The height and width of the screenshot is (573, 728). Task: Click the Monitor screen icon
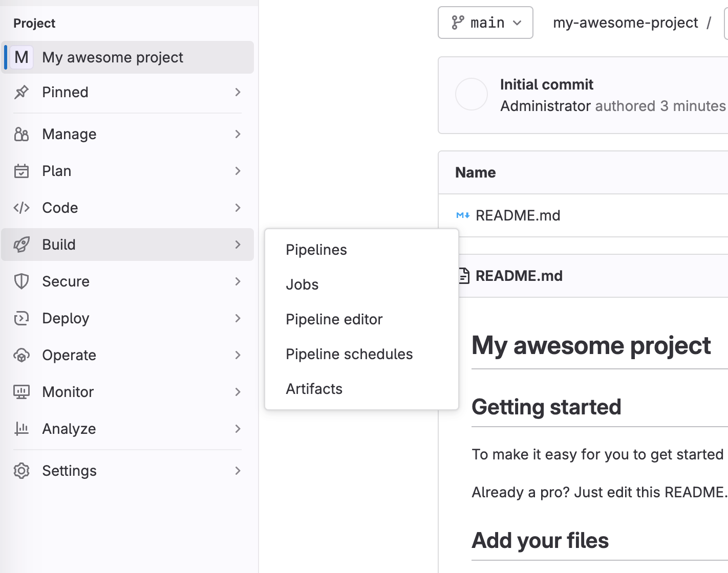(22, 392)
